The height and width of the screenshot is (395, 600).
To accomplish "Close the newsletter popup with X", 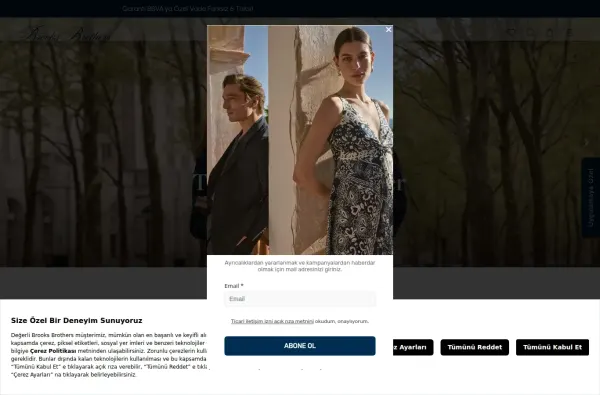I will tap(388, 29).
